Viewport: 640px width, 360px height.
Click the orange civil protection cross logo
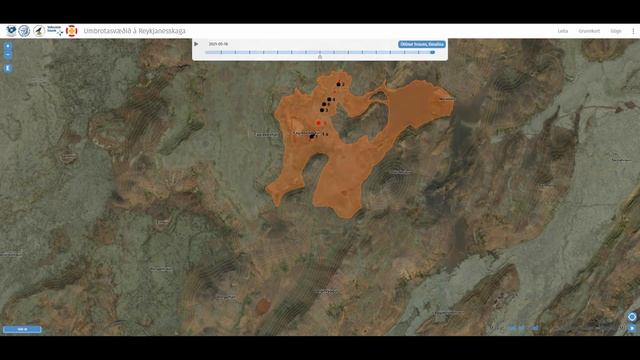click(x=71, y=31)
